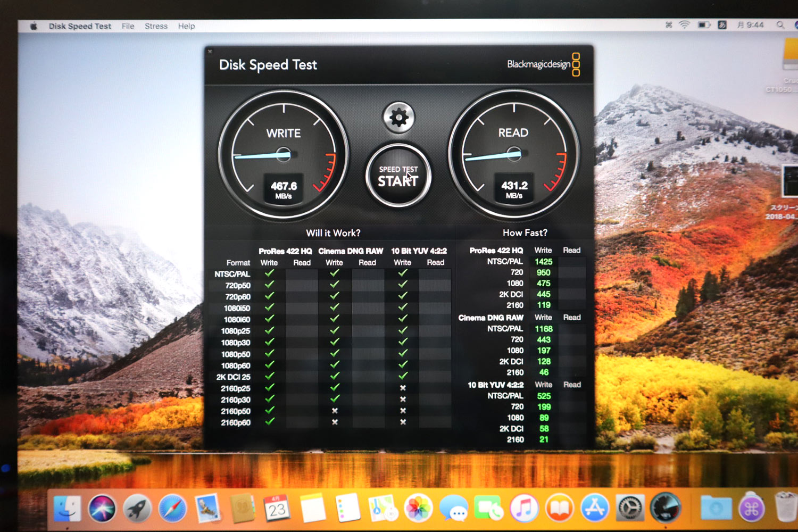Click the 10 Bit YUV 4:2:2 column header in Will it Work
This screenshot has width=798, height=532.
point(419,251)
